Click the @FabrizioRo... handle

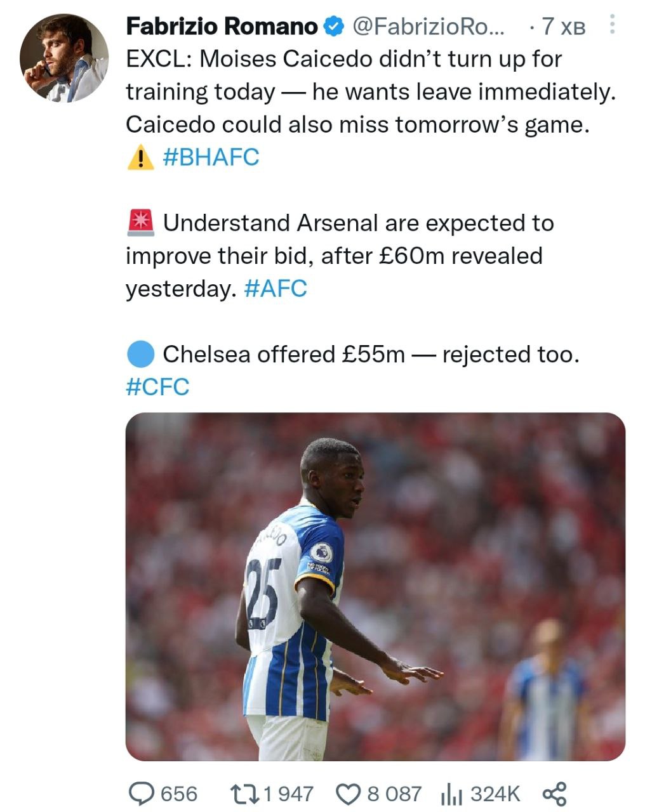pyautogui.click(x=428, y=27)
